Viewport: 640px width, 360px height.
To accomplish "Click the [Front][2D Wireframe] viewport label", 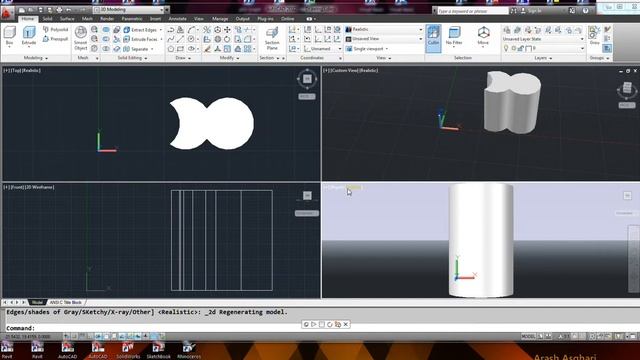I will point(29,187).
